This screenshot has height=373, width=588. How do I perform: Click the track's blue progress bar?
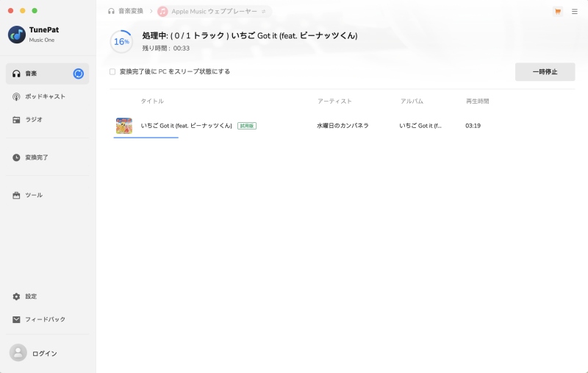(x=146, y=138)
